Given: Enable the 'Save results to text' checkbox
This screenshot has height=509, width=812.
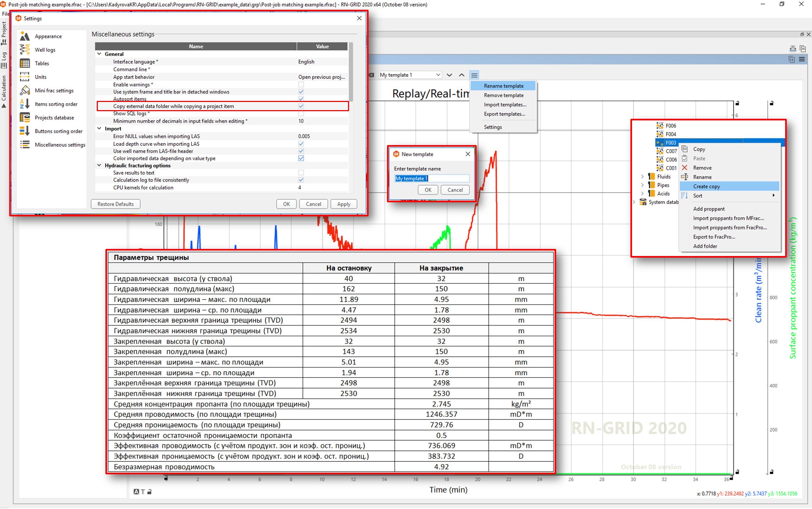Looking at the screenshot, I should 301,173.
